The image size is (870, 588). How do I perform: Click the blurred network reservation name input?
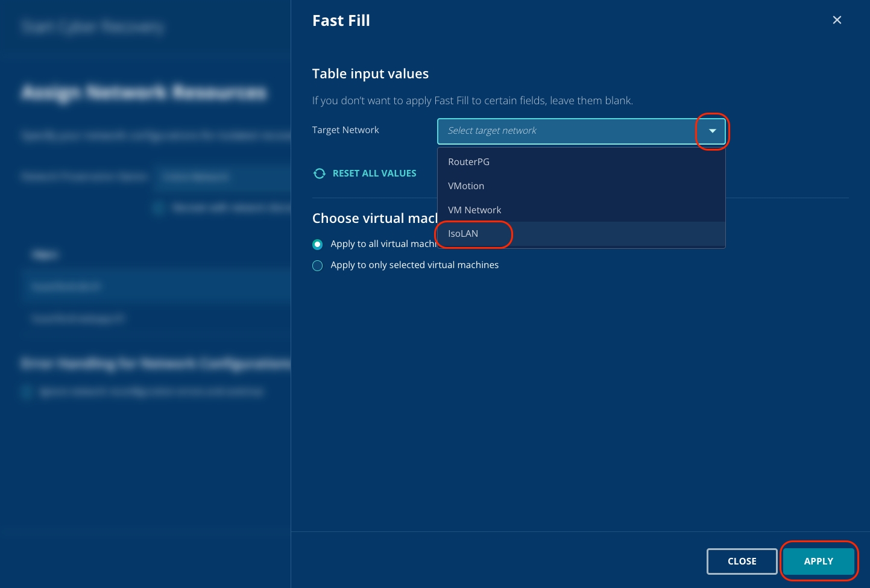pyautogui.click(x=223, y=177)
